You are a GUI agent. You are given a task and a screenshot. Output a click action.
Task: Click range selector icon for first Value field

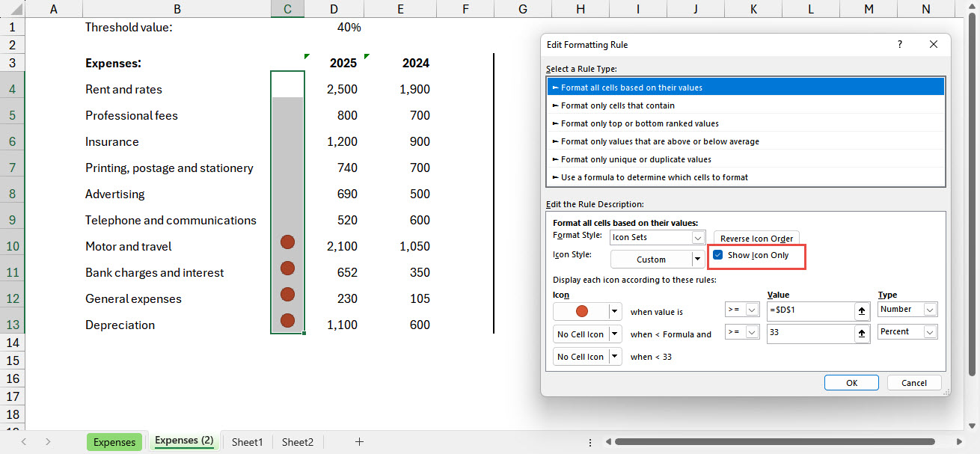point(861,310)
